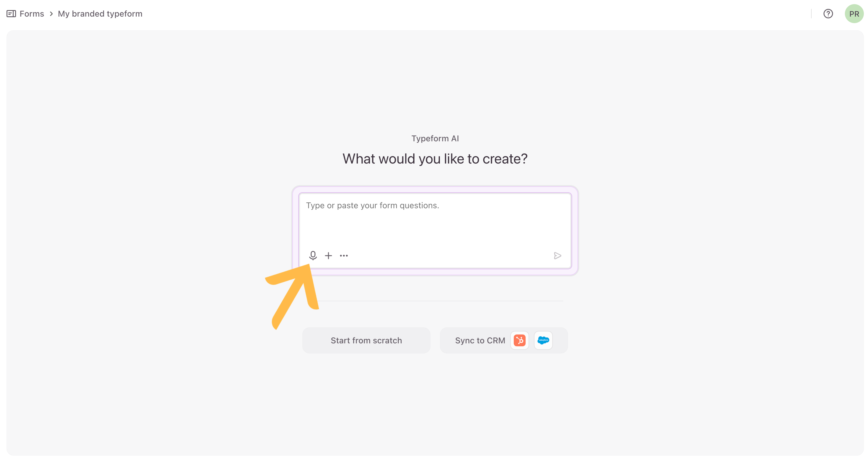The image size is (868, 458).
Task: Select the 'My branded typeform' title
Action: 100,14
